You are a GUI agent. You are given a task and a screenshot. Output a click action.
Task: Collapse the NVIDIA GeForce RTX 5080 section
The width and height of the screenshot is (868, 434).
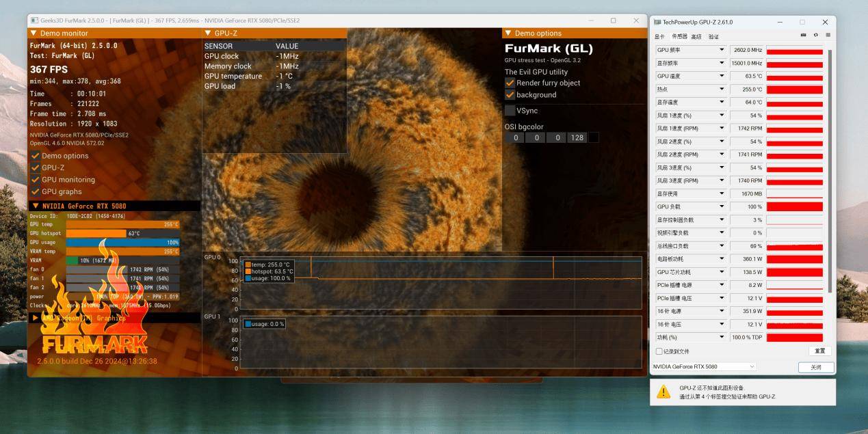(36, 206)
